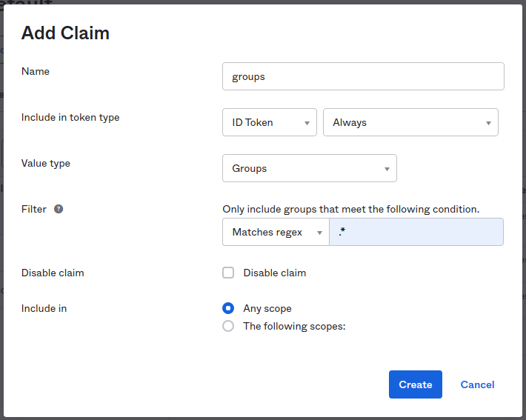
Task: Expand the 'Matches regex' filter dropdown
Action: point(275,232)
